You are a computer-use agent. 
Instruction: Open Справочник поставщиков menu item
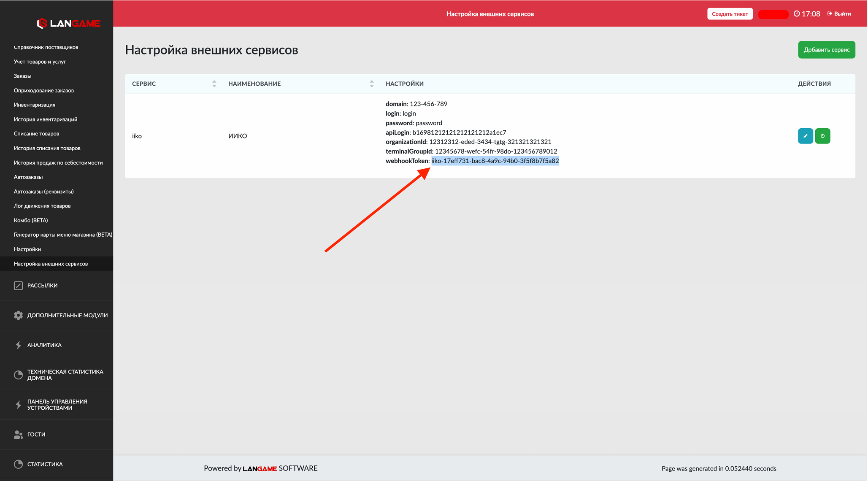click(46, 47)
